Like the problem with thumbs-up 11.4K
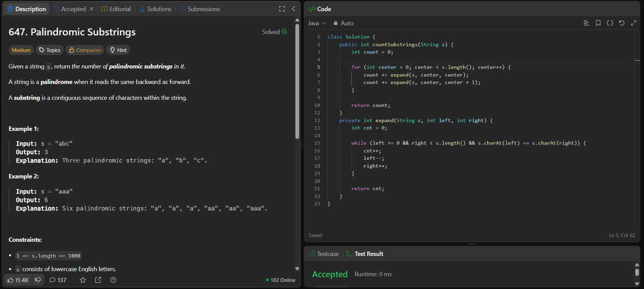 (19, 280)
